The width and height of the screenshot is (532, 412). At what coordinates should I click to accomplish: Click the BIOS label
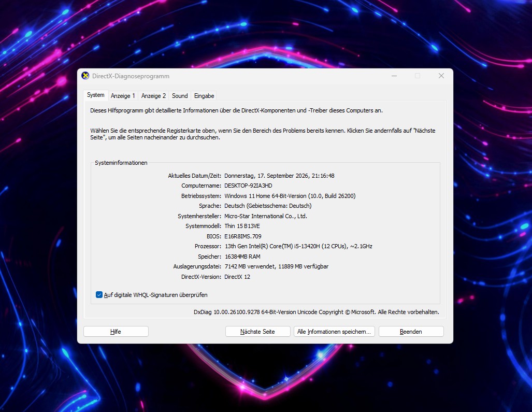pos(214,236)
